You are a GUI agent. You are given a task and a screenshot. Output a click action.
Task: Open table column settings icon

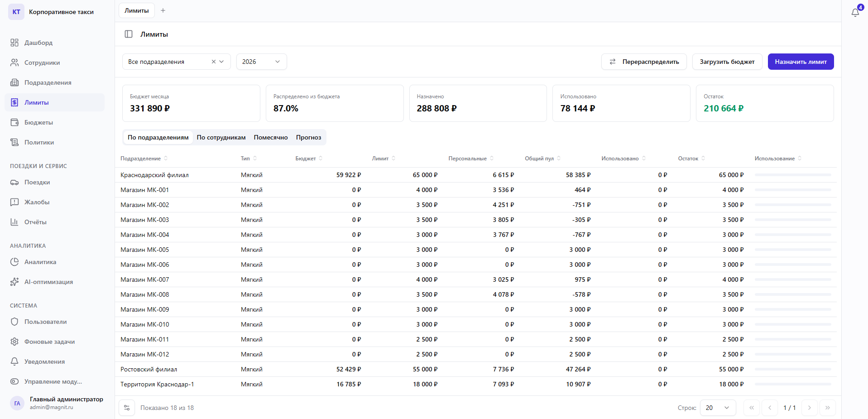click(x=127, y=408)
